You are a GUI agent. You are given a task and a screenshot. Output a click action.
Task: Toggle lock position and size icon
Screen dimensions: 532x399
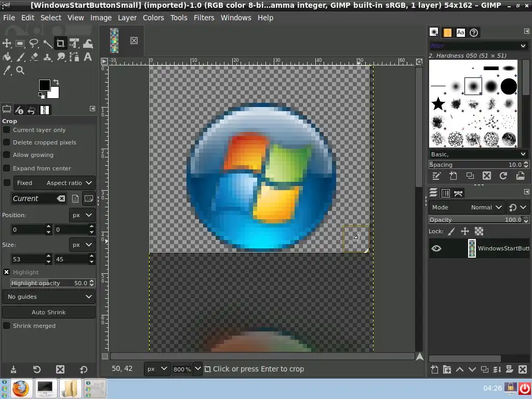click(465, 231)
